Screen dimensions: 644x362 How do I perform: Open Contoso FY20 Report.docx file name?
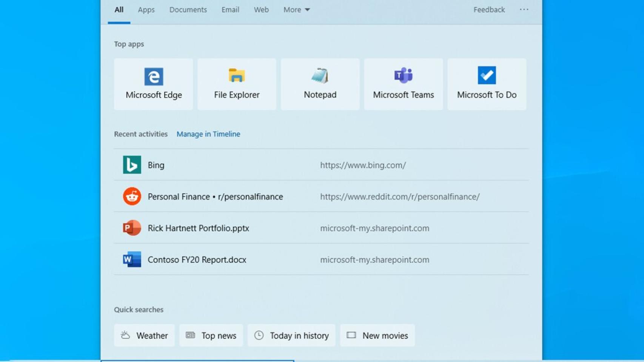(197, 260)
